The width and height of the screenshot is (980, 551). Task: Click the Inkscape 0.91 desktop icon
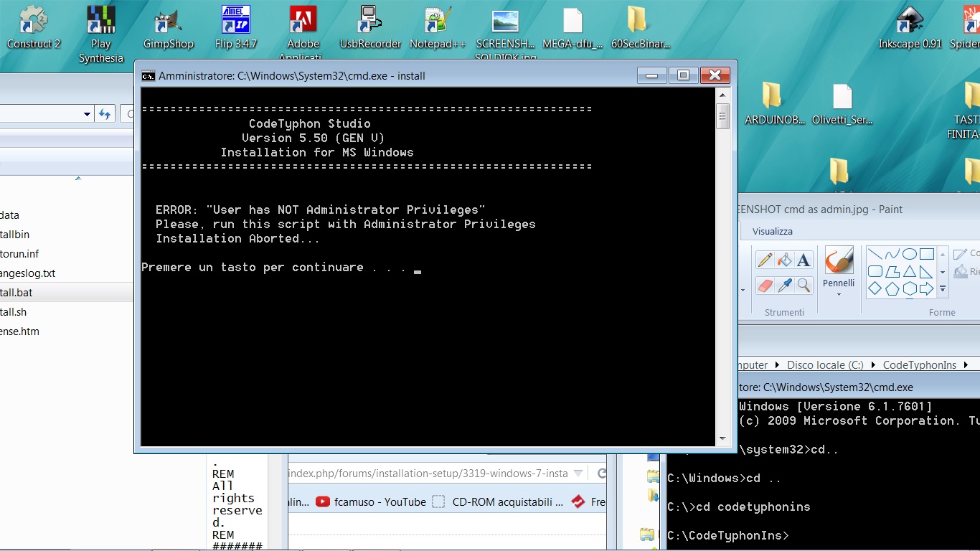click(910, 29)
